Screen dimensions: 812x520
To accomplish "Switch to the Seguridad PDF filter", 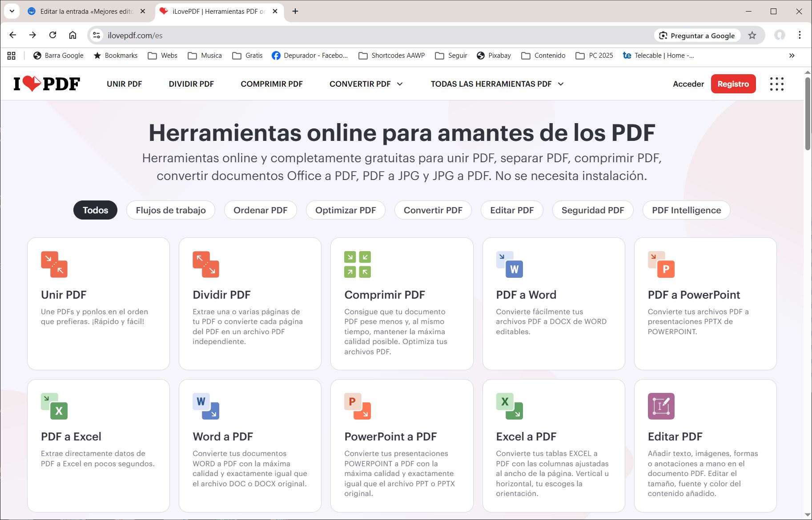I will pos(592,210).
